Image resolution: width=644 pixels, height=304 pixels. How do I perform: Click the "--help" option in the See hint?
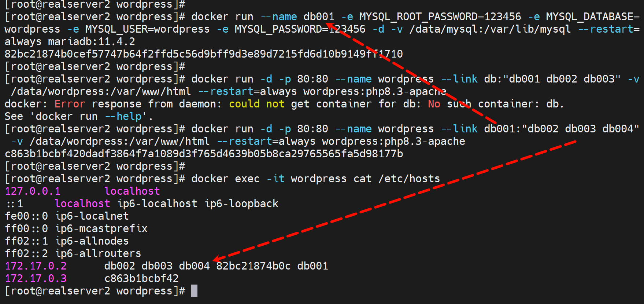pyautogui.click(x=123, y=116)
